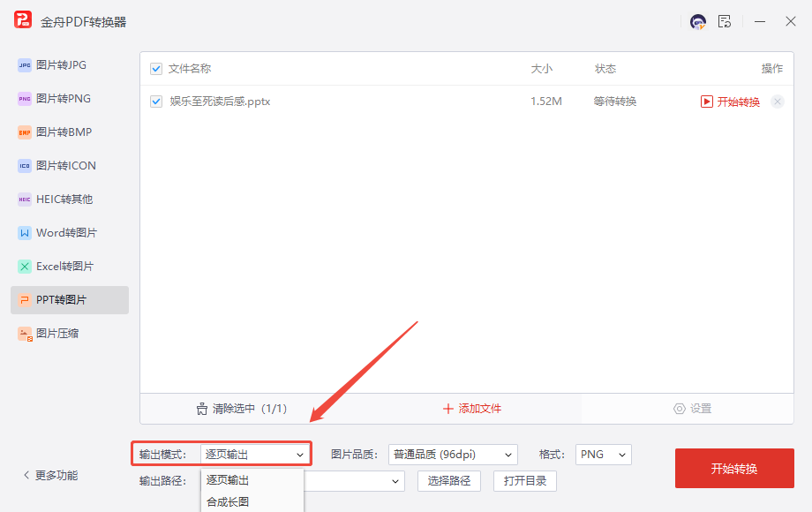Viewport: 812px width, 512px height.
Task: Switch to 图片转PNG function
Action: click(70, 99)
